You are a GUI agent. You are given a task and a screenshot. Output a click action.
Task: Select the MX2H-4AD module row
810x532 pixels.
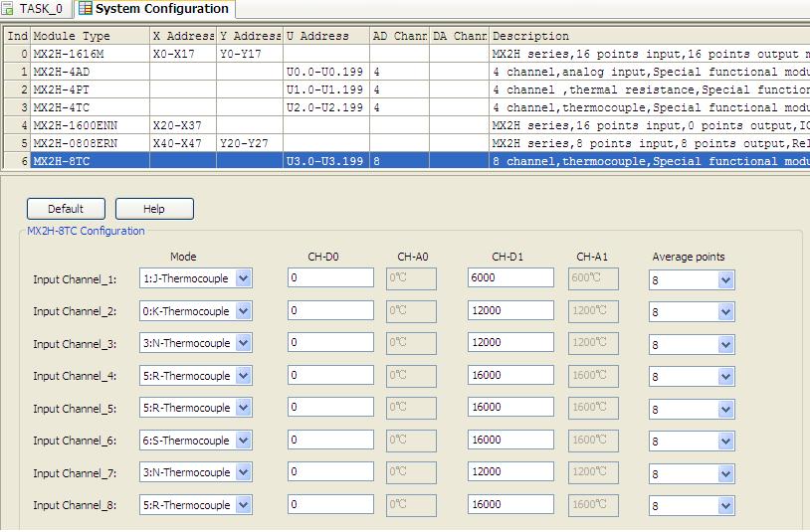coord(407,72)
